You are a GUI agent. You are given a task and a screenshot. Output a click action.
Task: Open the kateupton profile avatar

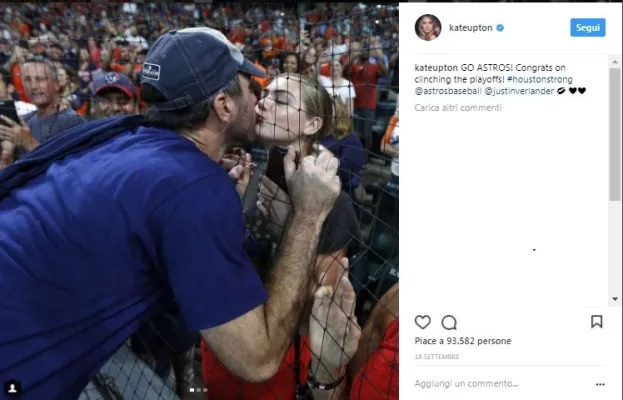click(x=428, y=27)
